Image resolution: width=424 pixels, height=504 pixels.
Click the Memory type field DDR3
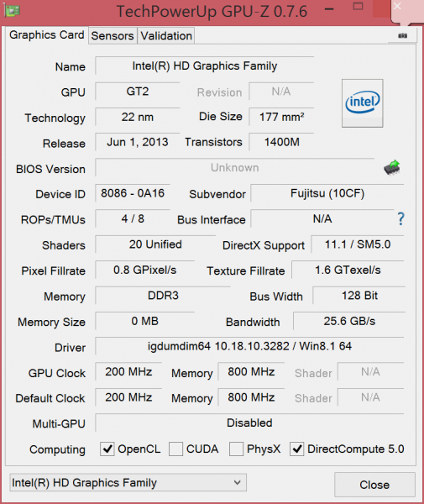(163, 296)
